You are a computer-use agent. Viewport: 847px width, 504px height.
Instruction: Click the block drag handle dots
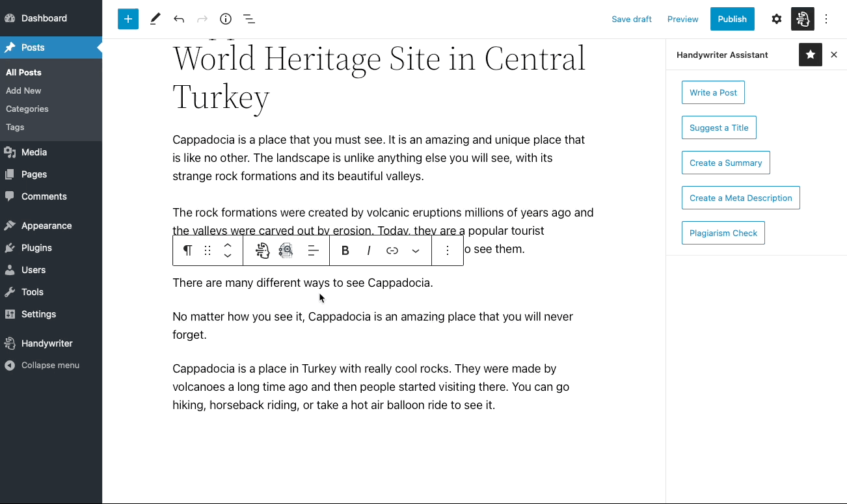click(x=208, y=250)
